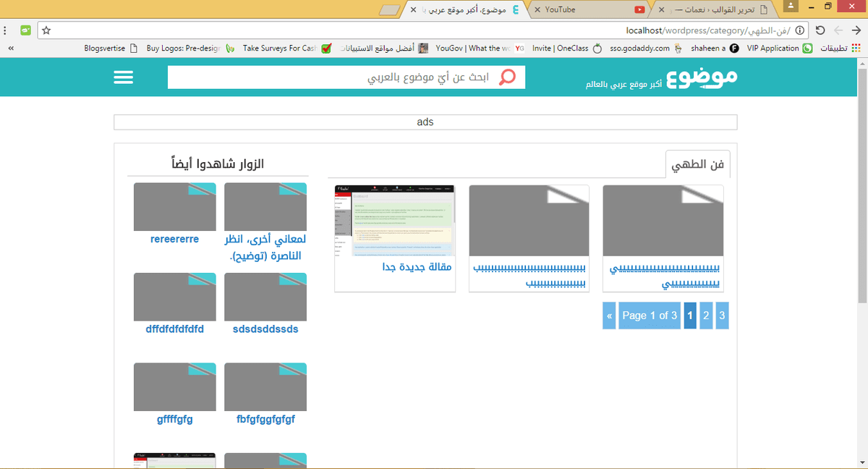Jump to page 3 in pagination

coord(722,316)
